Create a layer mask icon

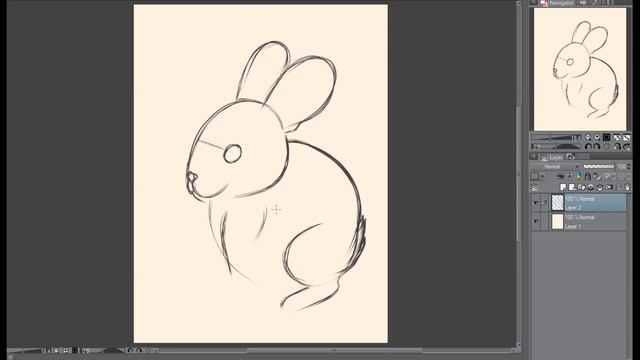click(x=609, y=187)
